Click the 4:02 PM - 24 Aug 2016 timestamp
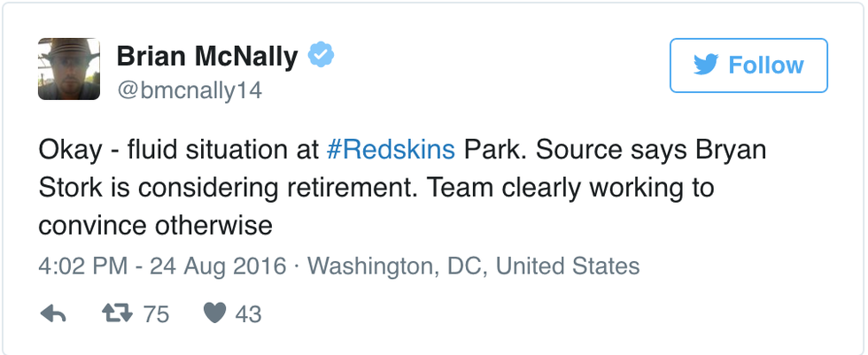Screen dimensions: 868x355 point(162,266)
